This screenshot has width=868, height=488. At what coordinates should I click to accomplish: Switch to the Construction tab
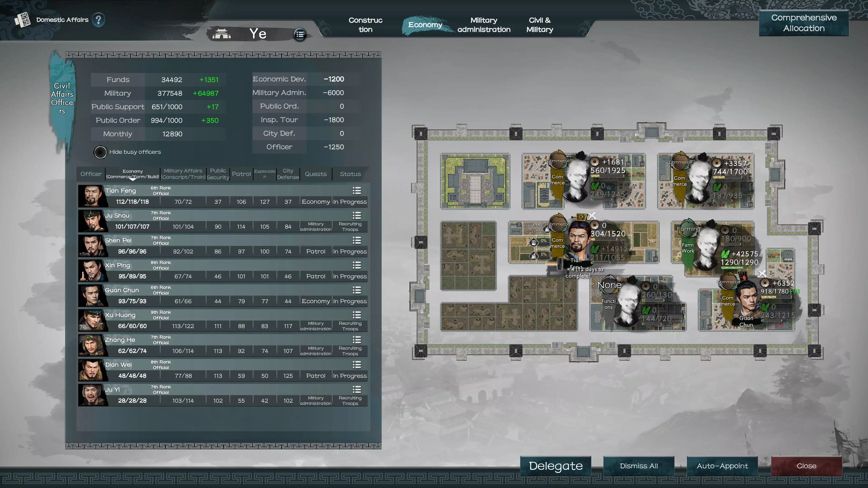pyautogui.click(x=365, y=25)
